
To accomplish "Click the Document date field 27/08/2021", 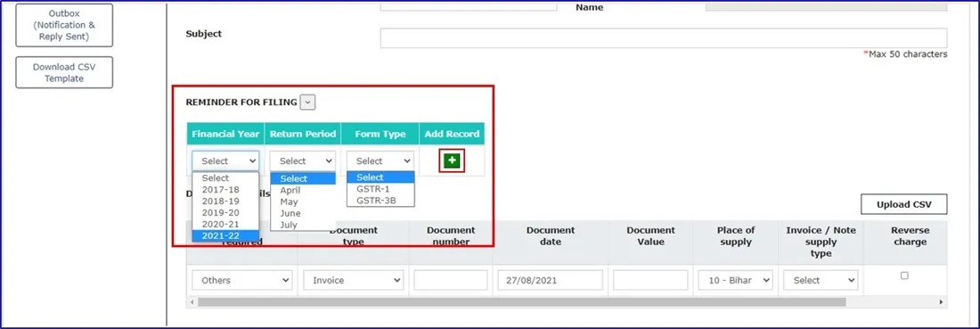I will (x=550, y=280).
